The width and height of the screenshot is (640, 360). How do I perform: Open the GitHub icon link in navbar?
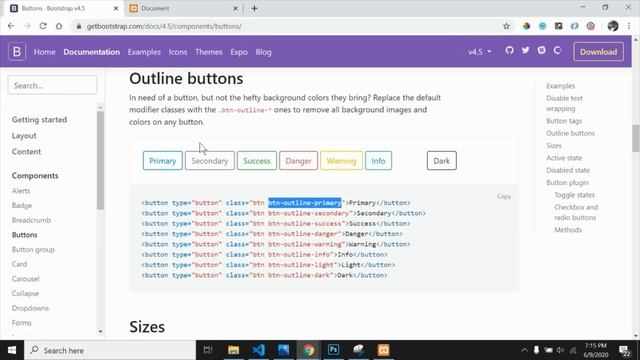point(509,50)
